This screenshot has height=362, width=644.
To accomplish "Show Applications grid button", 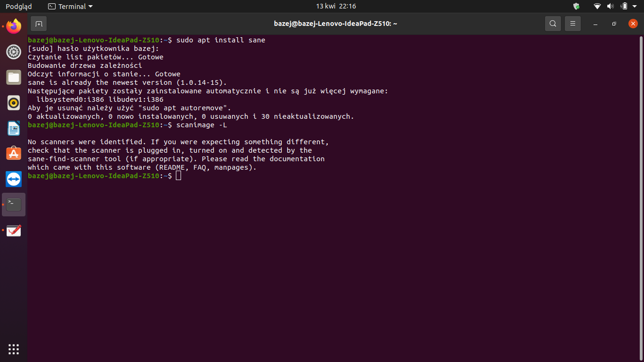I will [x=14, y=349].
